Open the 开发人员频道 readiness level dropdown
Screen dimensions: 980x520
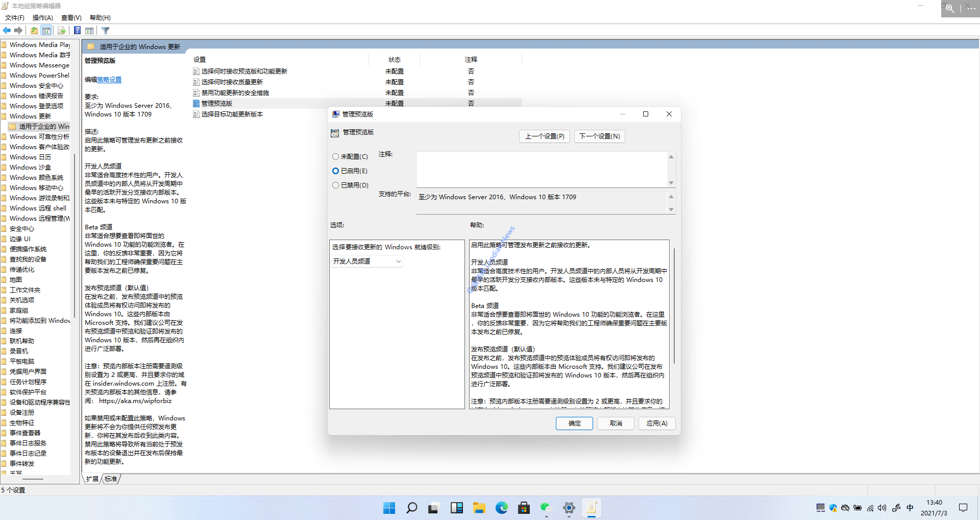[367, 262]
